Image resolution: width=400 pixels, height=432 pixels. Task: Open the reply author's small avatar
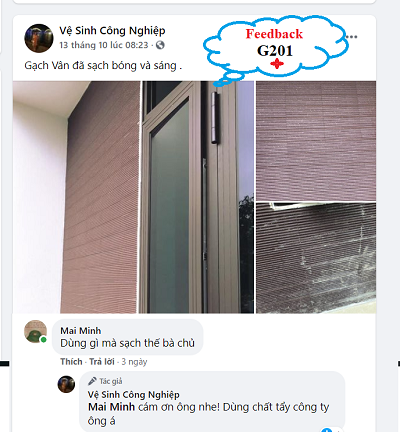click(x=66, y=384)
